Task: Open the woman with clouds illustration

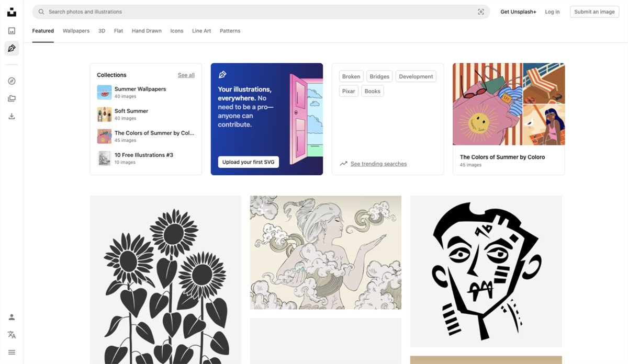Action: tap(326, 253)
